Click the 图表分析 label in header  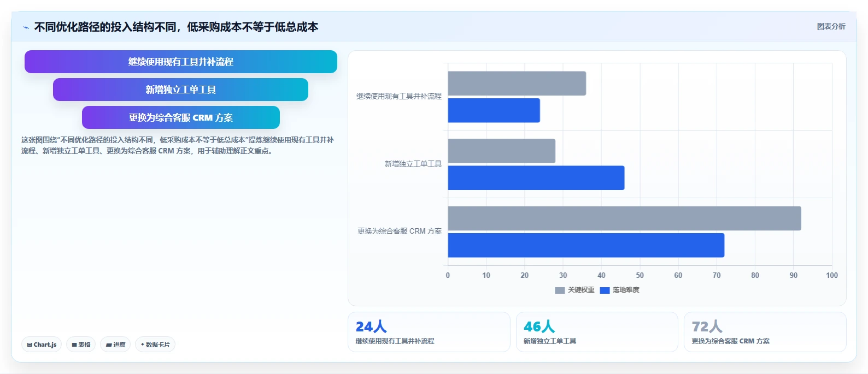831,26
